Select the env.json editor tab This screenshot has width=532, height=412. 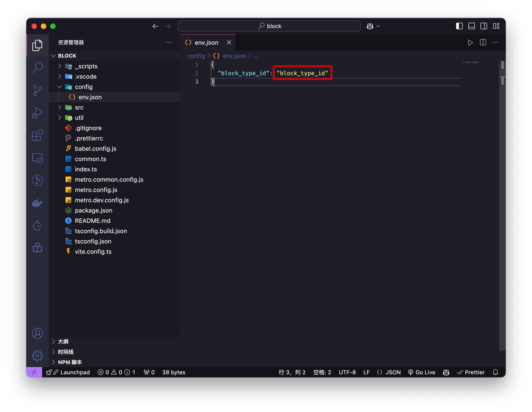point(206,43)
